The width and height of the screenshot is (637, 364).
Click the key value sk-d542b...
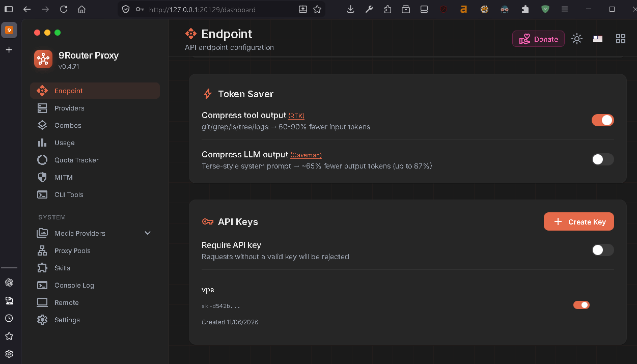pyautogui.click(x=221, y=306)
